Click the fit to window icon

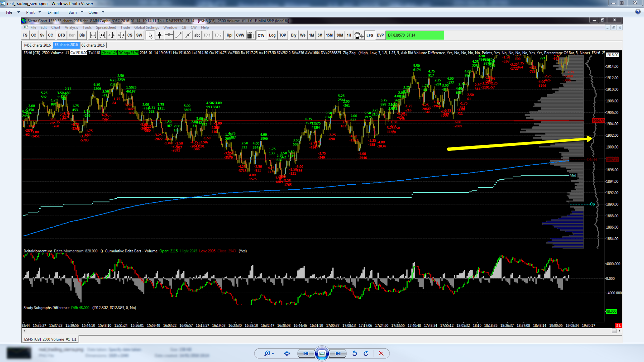[287, 353]
